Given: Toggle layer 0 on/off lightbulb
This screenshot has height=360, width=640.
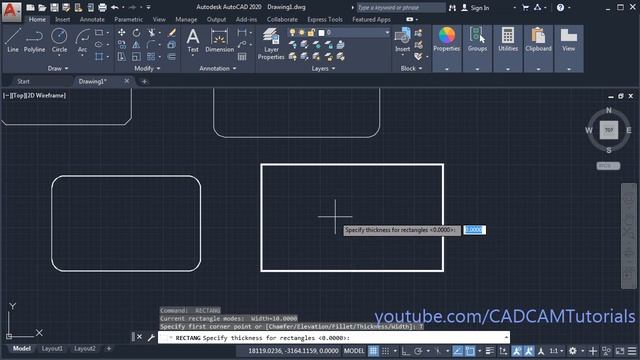Looking at the screenshot, I should point(292,32).
